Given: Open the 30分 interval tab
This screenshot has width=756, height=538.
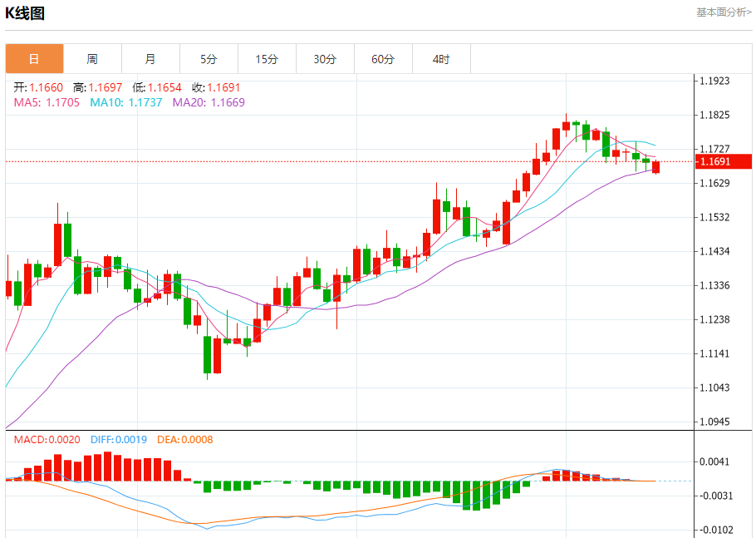Looking at the screenshot, I should tap(325, 59).
